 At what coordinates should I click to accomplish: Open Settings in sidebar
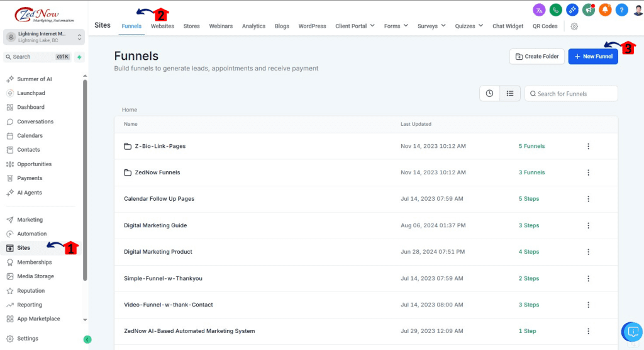[22, 339]
